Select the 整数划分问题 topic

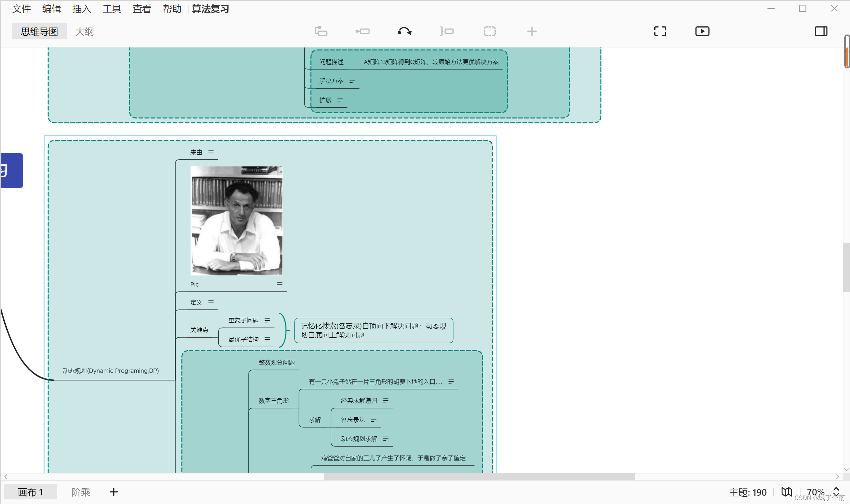276,362
